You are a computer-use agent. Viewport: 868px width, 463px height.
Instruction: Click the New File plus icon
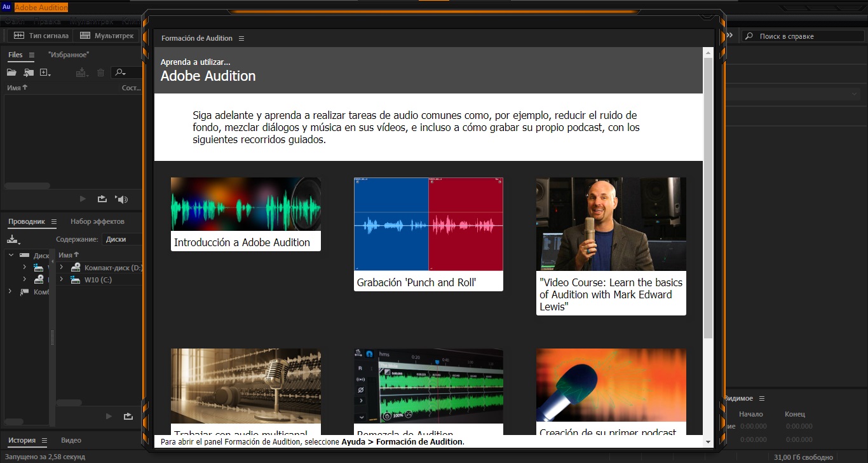(x=45, y=73)
